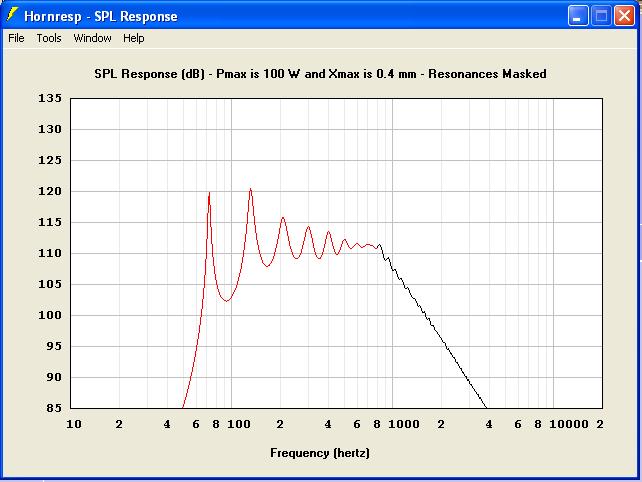Click the 'Frequency (hertz)' axis label
Viewport: 642px width, 482px height.
coord(320,453)
